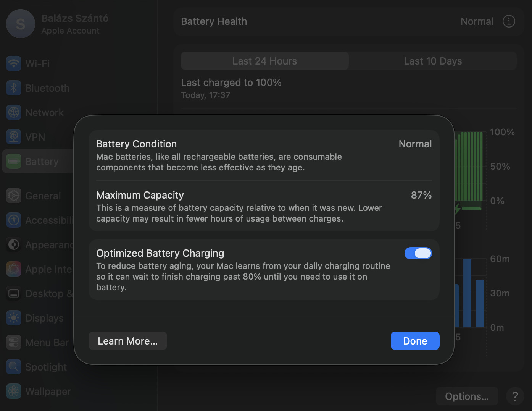Disable Optimized Battery Charging switch
Screen dimensions: 532x411
(x=418, y=253)
